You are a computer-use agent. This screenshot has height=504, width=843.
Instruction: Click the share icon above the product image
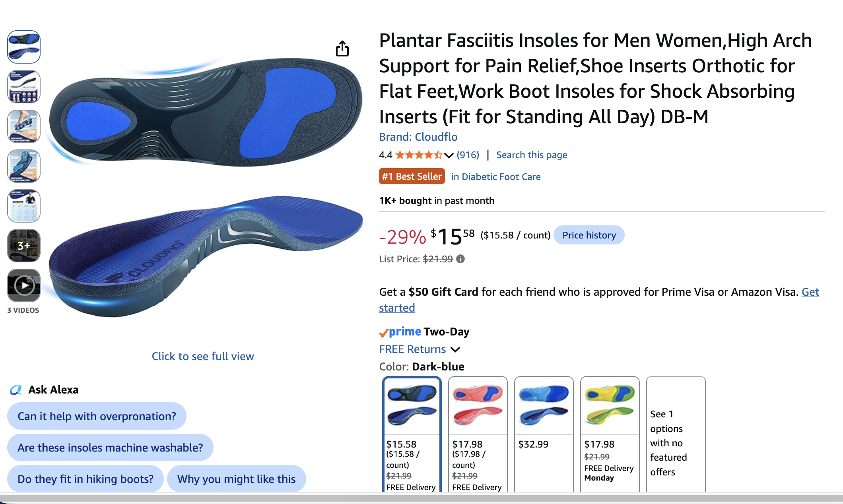coord(342,49)
